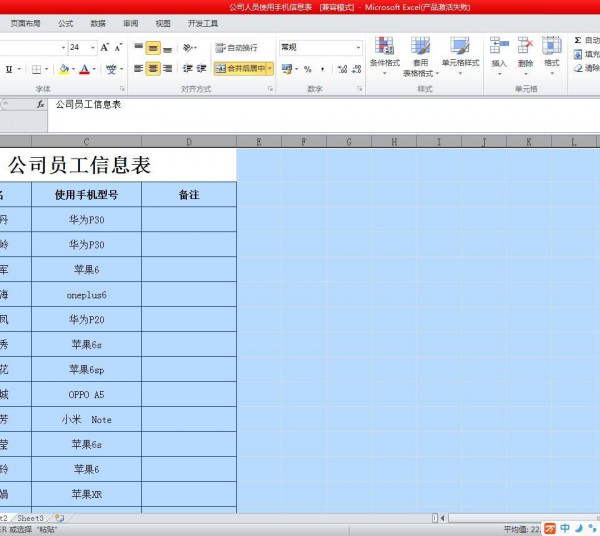The width and height of the screenshot is (600, 536).
Task: Click 合并后居中 merge and center button
Action: click(x=240, y=69)
